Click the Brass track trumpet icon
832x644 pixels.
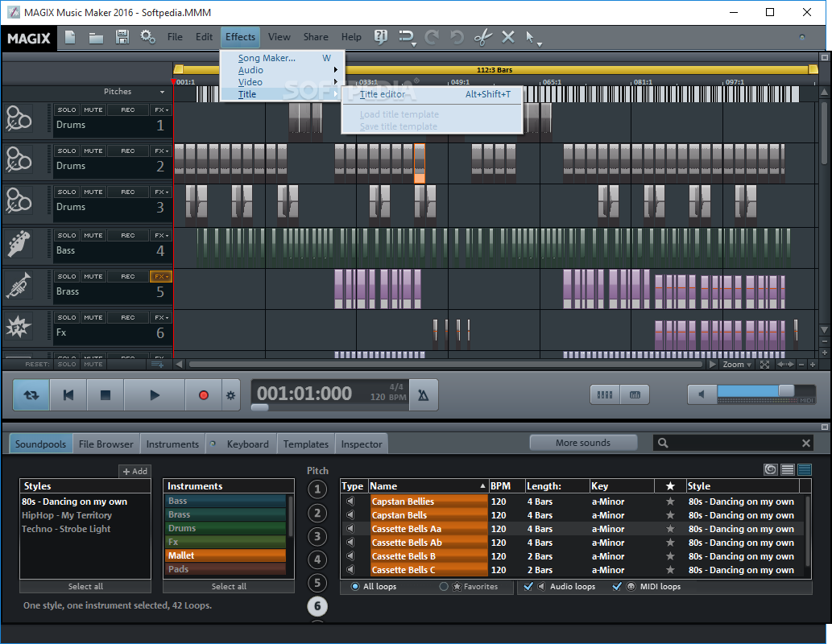[x=19, y=285]
